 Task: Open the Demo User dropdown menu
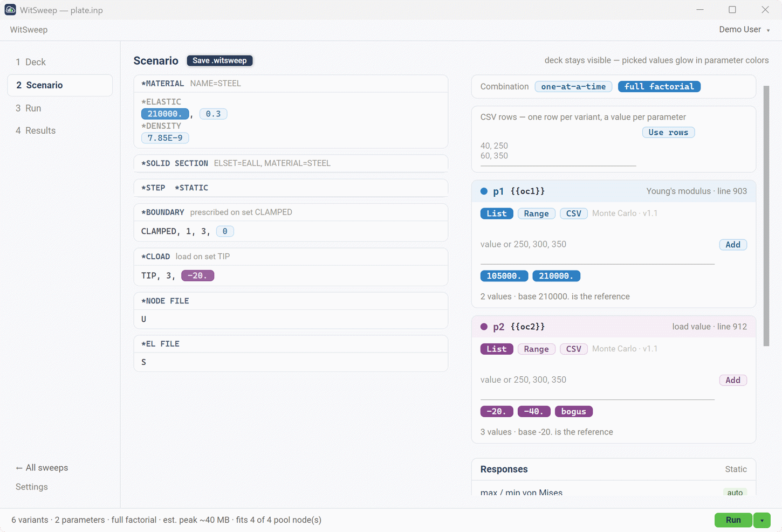pos(744,30)
